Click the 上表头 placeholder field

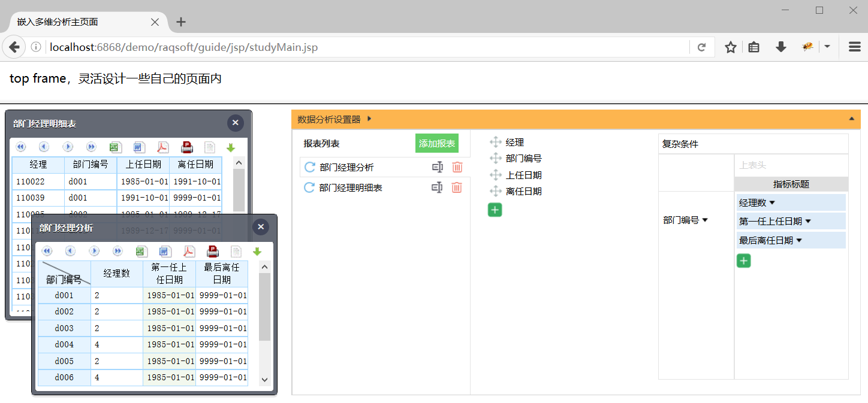coord(791,165)
